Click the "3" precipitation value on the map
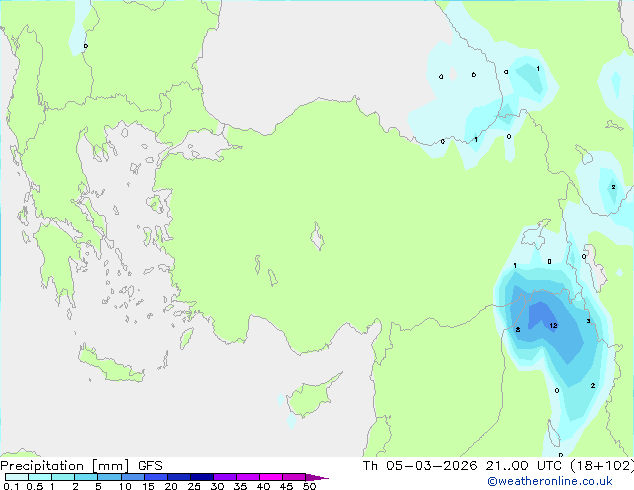The image size is (634, 490). tap(588, 321)
